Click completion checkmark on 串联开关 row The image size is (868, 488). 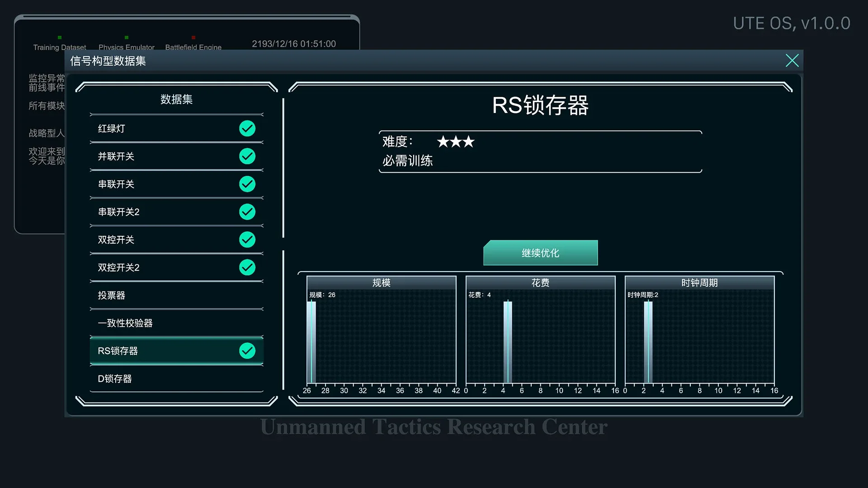pyautogui.click(x=247, y=184)
